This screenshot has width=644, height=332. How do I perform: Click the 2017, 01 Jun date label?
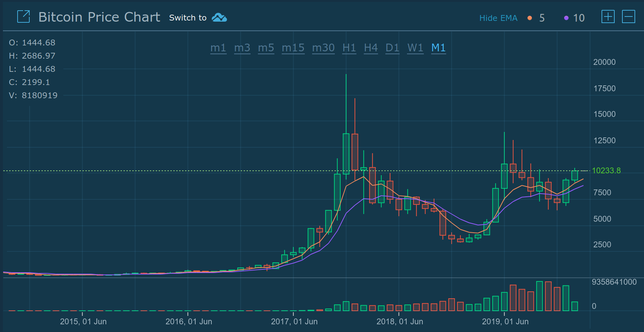tap(294, 321)
